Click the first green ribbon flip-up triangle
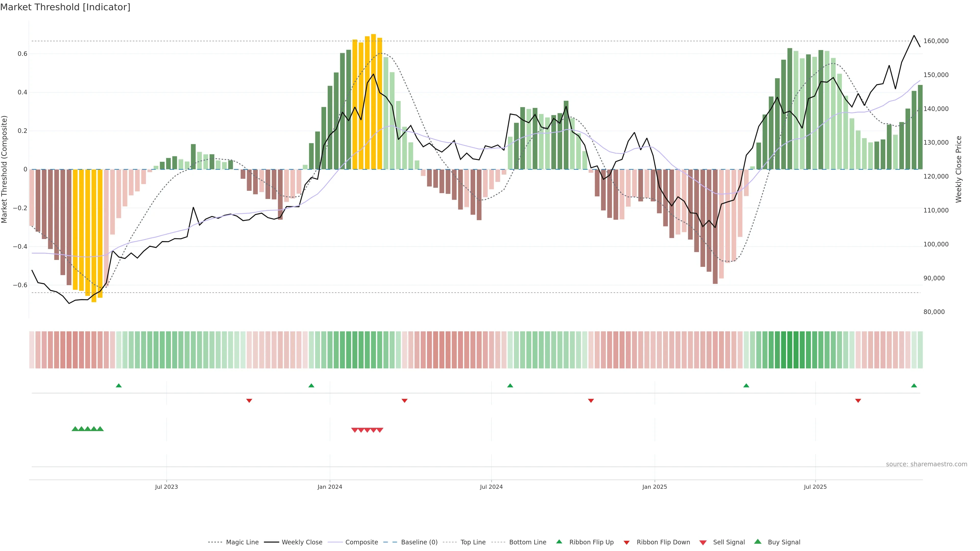Image resolution: width=980 pixels, height=551 pixels. [x=119, y=386]
